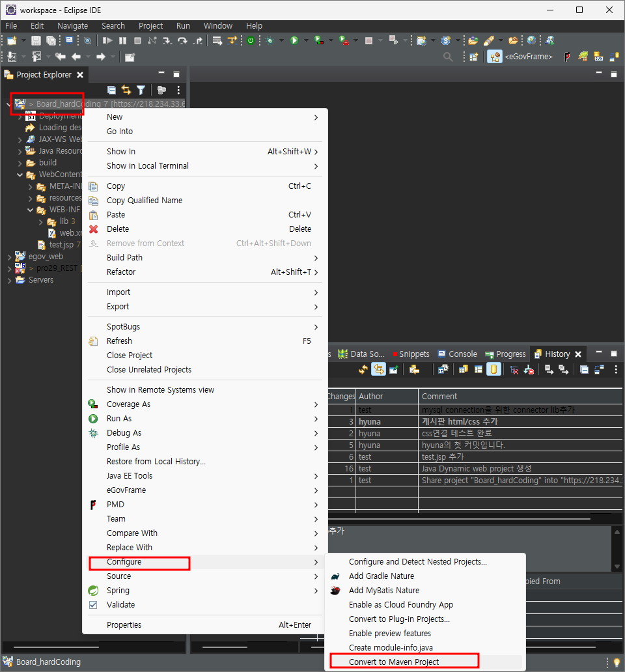Open the File menu
Screen dimensions: 625x672
(x=11, y=26)
